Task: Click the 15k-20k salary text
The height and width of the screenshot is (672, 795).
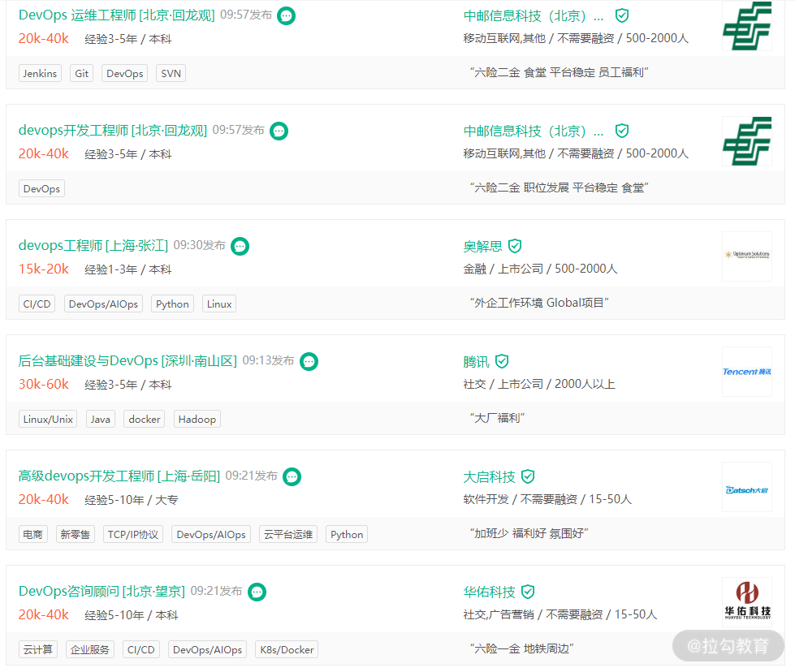Action: 44,269
